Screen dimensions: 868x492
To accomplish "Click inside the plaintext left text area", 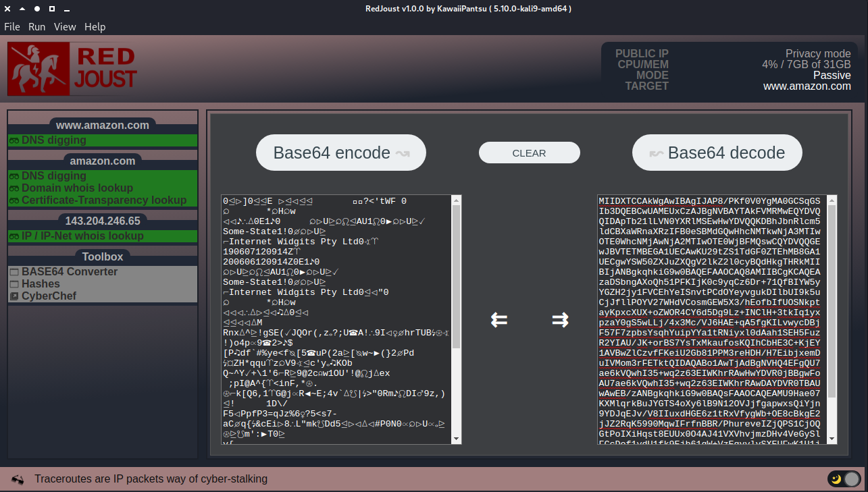I will click(x=336, y=320).
